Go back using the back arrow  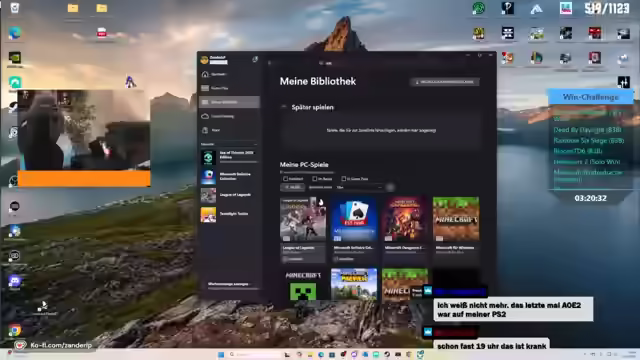pyautogui.click(x=269, y=63)
